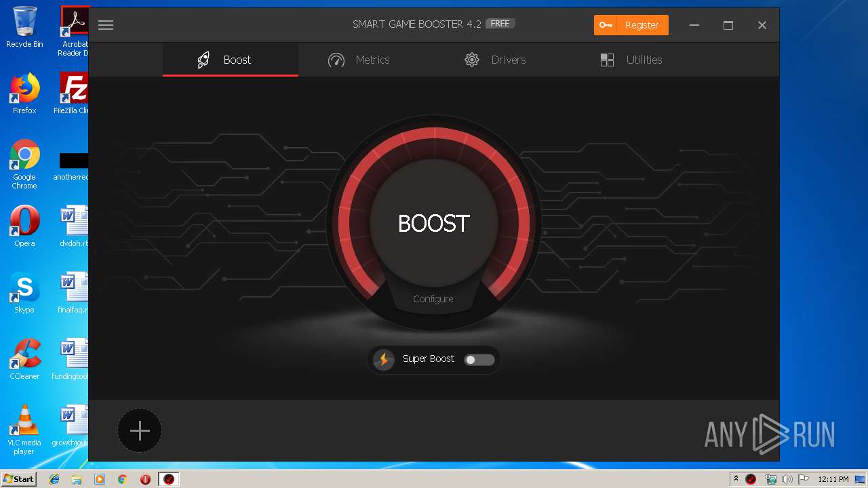868x488 pixels.
Task: Go to the Drivers tab
Action: 495,60
